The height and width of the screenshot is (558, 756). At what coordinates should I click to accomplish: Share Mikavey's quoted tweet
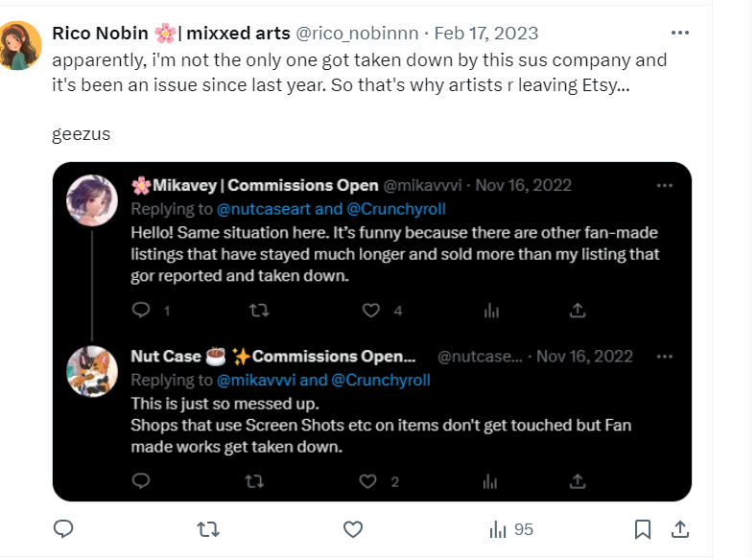(578, 311)
